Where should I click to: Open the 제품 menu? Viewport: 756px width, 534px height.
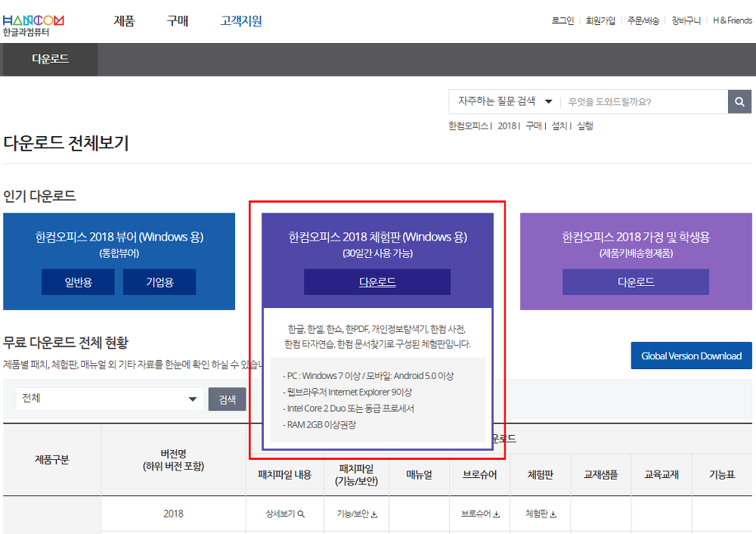point(124,20)
